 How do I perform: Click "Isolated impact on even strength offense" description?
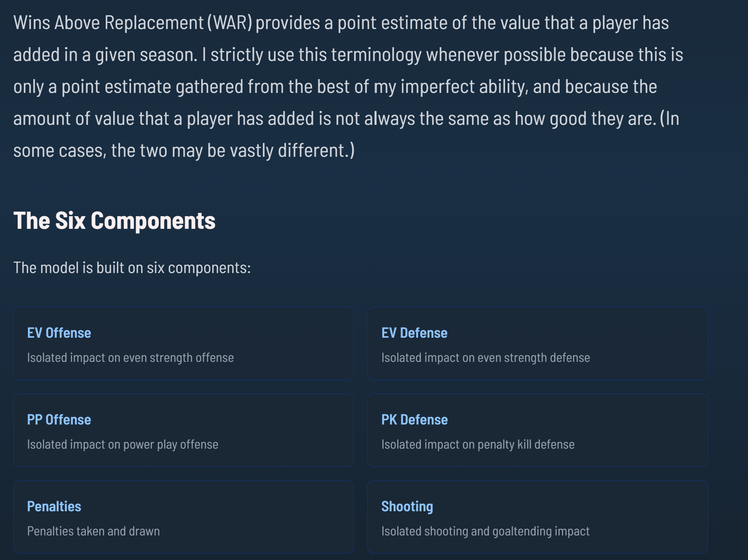(130, 358)
